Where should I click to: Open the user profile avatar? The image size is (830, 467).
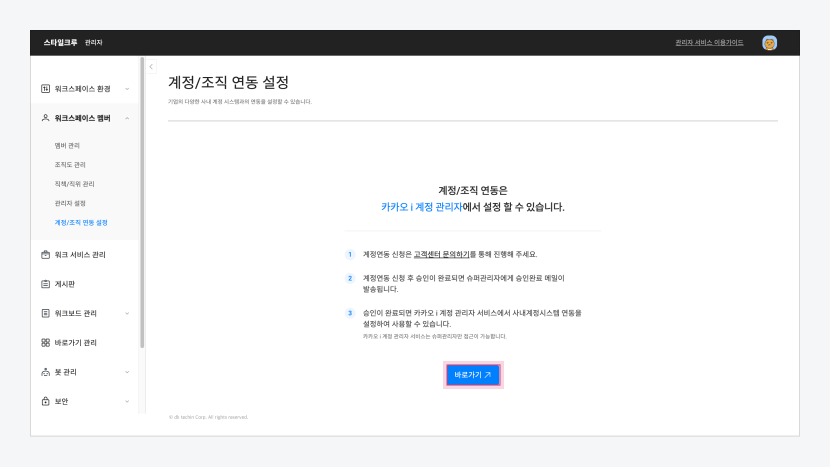point(769,43)
